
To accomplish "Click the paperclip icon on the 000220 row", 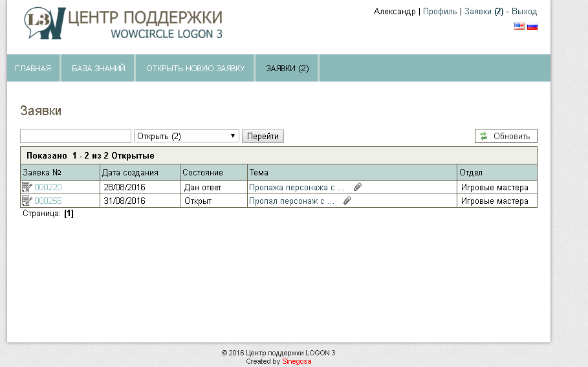I will click(358, 187).
